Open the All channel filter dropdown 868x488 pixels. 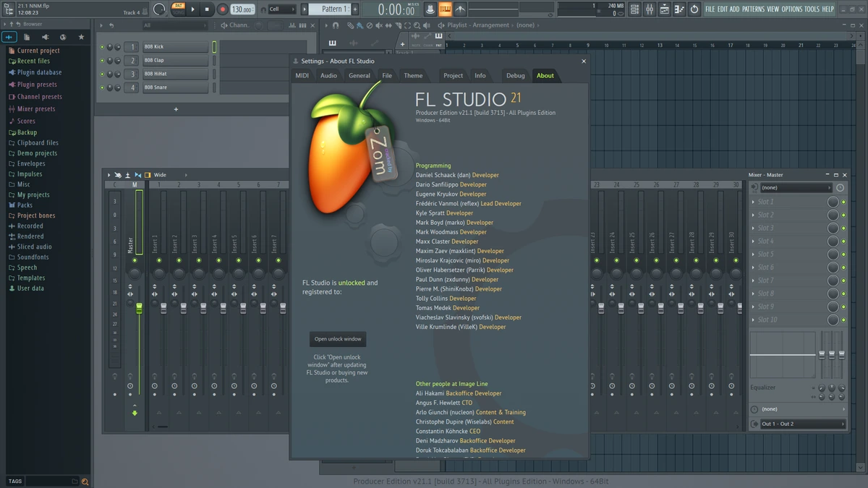pyautogui.click(x=175, y=25)
